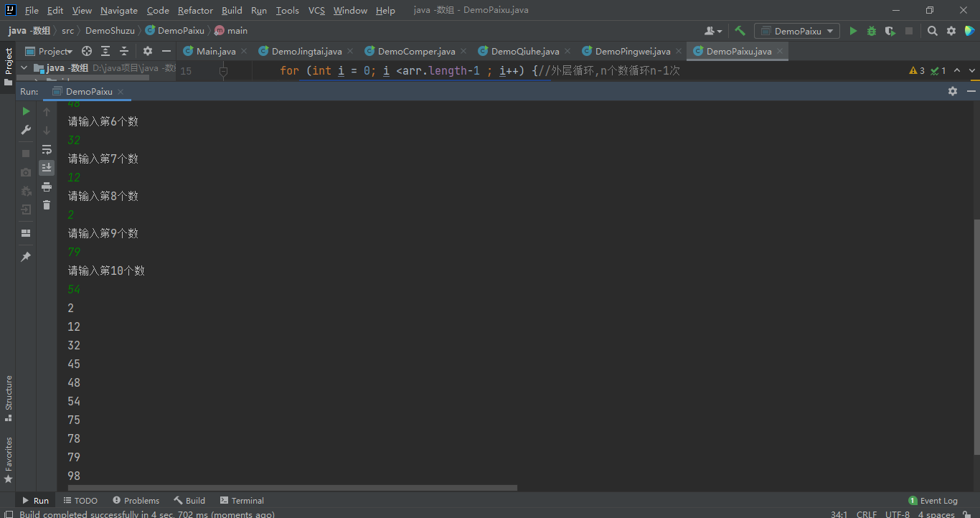Clear console output with trash icon

[x=47, y=205]
